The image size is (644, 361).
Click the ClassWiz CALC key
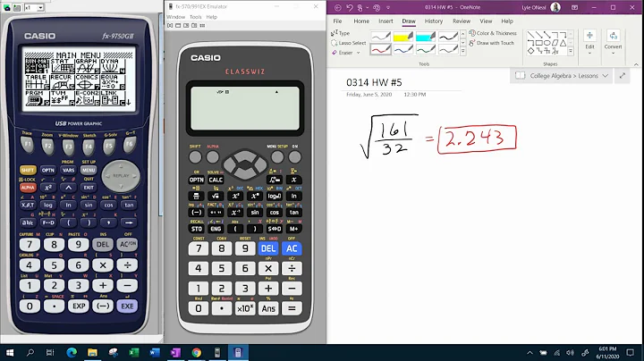pyautogui.click(x=216, y=180)
